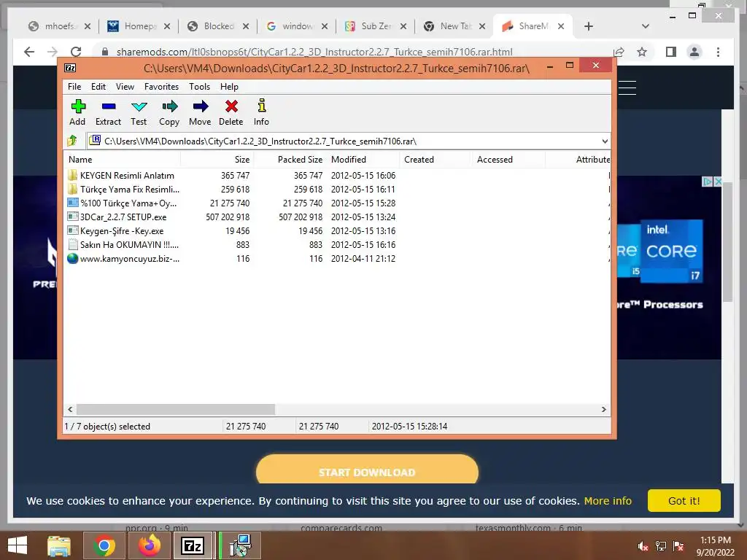This screenshot has height=560, width=747.
Task: Accept cookies with Got it! button
Action: point(684,500)
